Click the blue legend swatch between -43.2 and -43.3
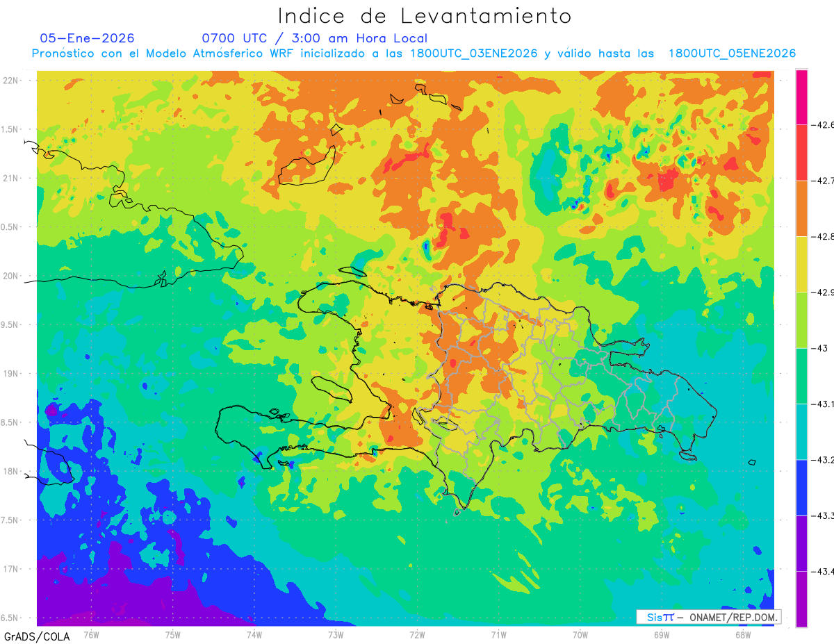This screenshot has height=644, width=834. click(x=801, y=488)
